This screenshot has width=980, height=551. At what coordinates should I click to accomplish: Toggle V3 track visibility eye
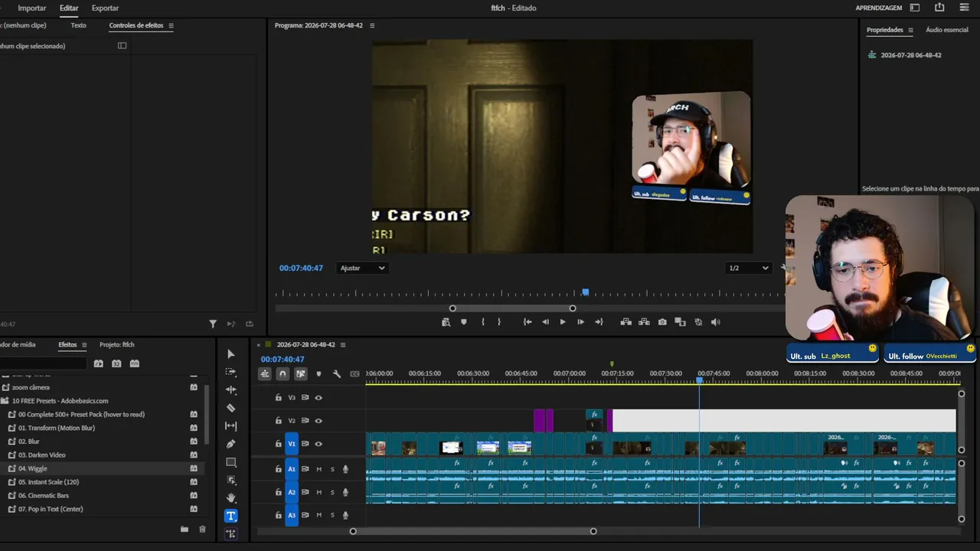(318, 398)
